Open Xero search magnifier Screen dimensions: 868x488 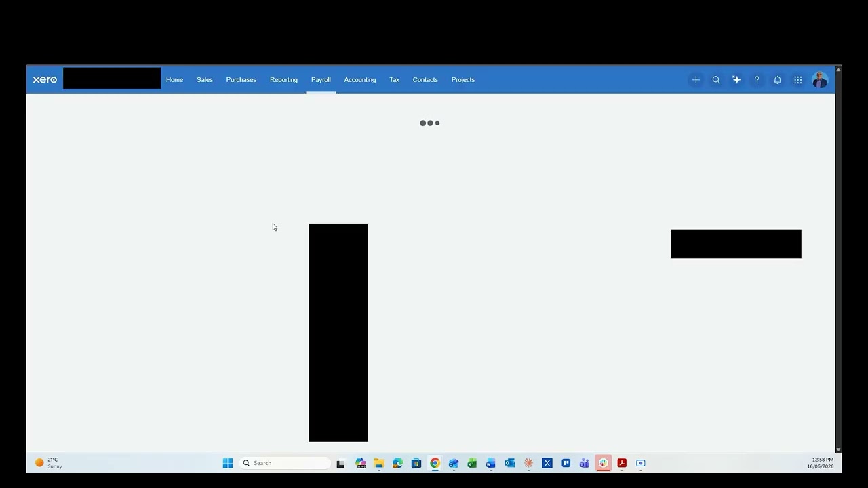pos(716,79)
